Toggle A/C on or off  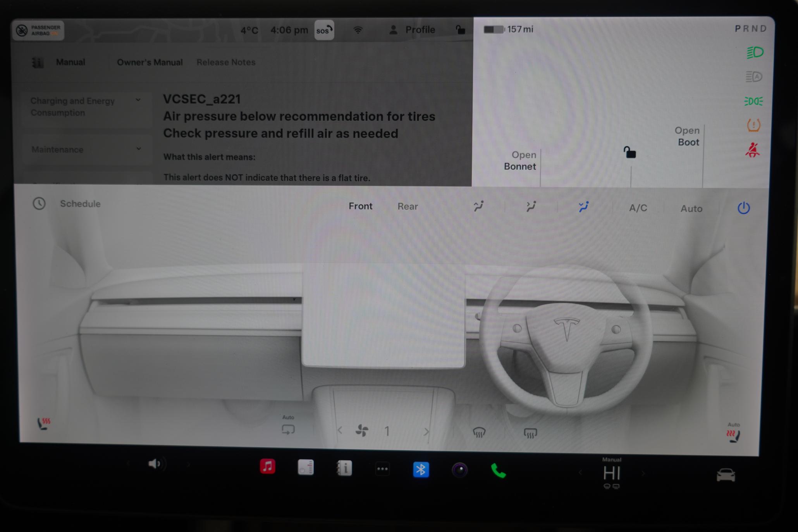pos(638,208)
